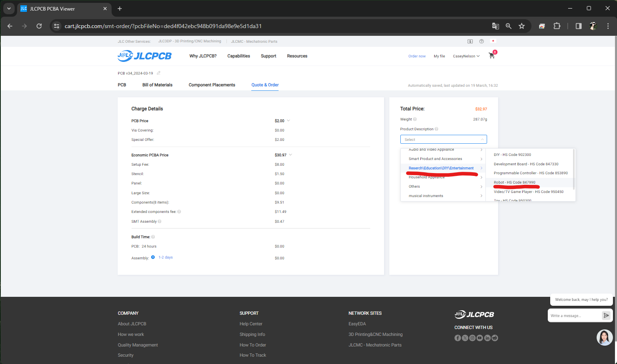Select the 1-2 days assembly radio button
Screen dimensions: 617x364
[153, 257]
